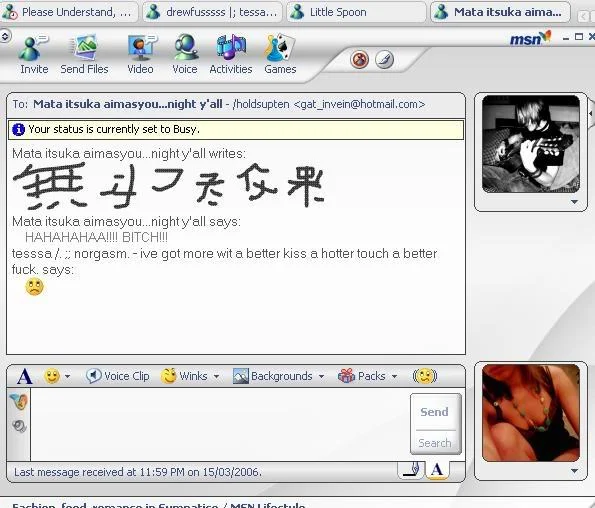Switch to the 'drewfusssss' conversation tab
The width and height of the screenshot is (595, 508).
coord(212,12)
